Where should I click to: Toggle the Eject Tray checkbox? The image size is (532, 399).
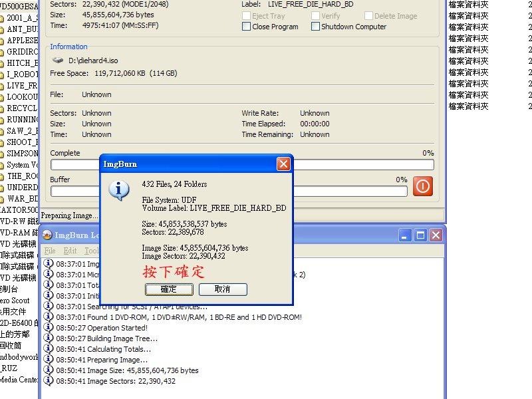[x=246, y=16]
